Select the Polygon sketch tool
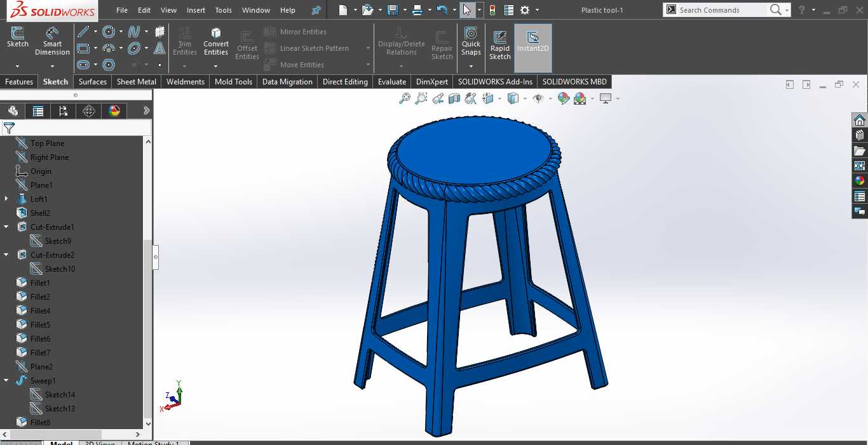Image resolution: width=868 pixels, height=445 pixels. [x=109, y=65]
